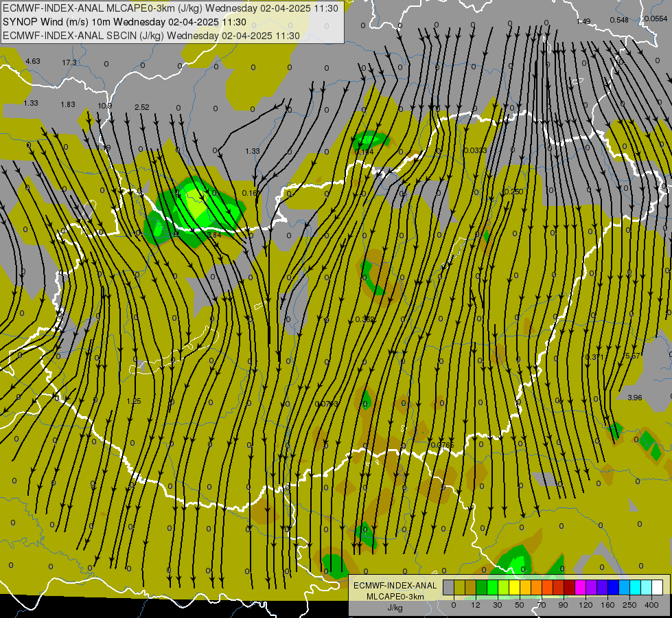
Task: Click the legend tick value 50
Action: (x=520, y=605)
